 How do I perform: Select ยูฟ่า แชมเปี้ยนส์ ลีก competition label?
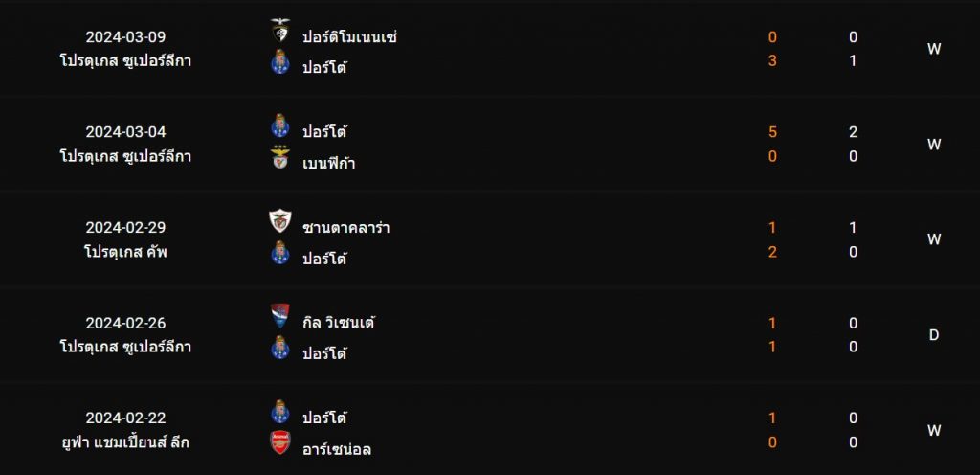125,442
